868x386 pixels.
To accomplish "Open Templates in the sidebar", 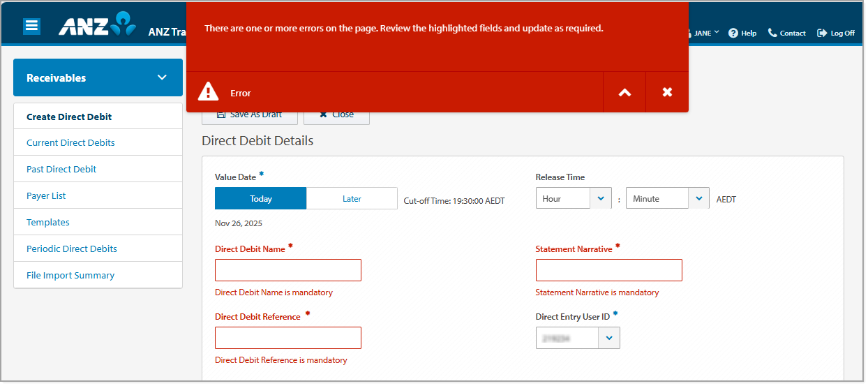I will [x=98, y=222].
